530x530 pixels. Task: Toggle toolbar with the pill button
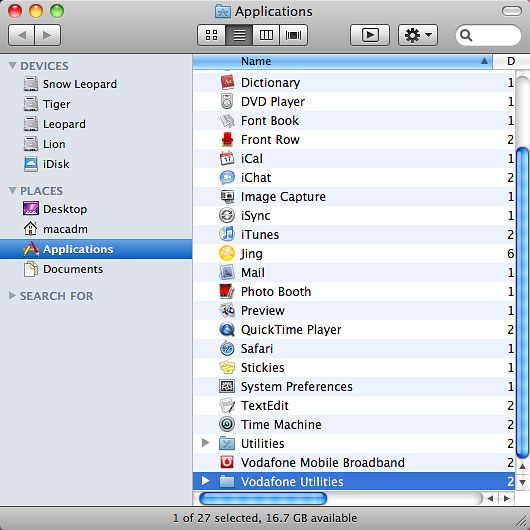pyautogui.click(x=512, y=11)
